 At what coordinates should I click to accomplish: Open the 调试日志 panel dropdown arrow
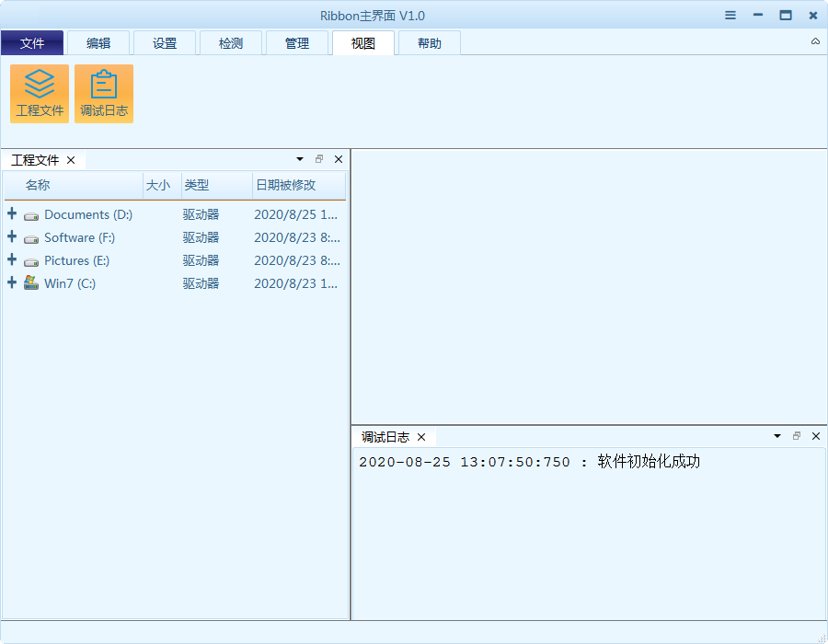tap(776, 436)
